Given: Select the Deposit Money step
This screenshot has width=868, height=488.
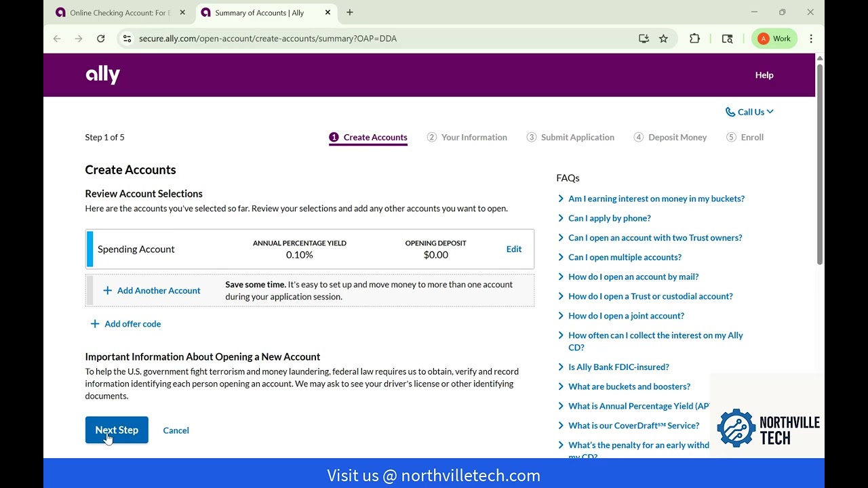Looking at the screenshot, I should point(670,138).
